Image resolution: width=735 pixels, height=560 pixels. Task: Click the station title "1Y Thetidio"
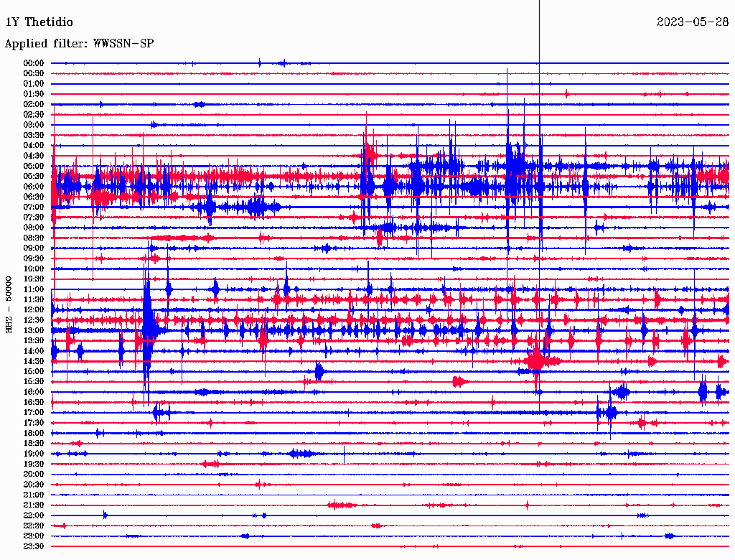point(39,22)
